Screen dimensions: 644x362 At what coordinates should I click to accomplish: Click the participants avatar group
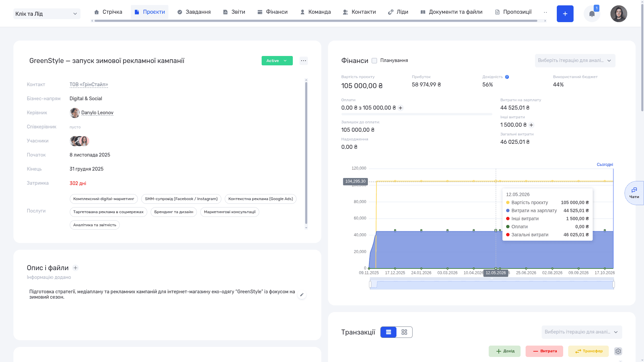pyautogui.click(x=79, y=141)
